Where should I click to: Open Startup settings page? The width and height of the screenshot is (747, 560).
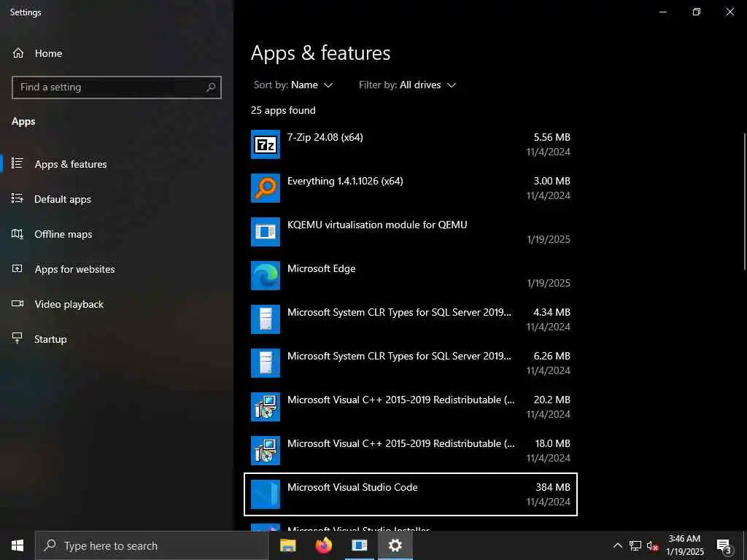(x=117, y=339)
